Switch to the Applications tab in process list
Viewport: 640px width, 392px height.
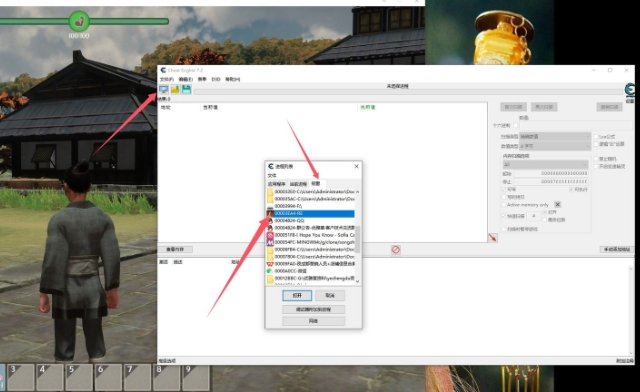coord(276,184)
